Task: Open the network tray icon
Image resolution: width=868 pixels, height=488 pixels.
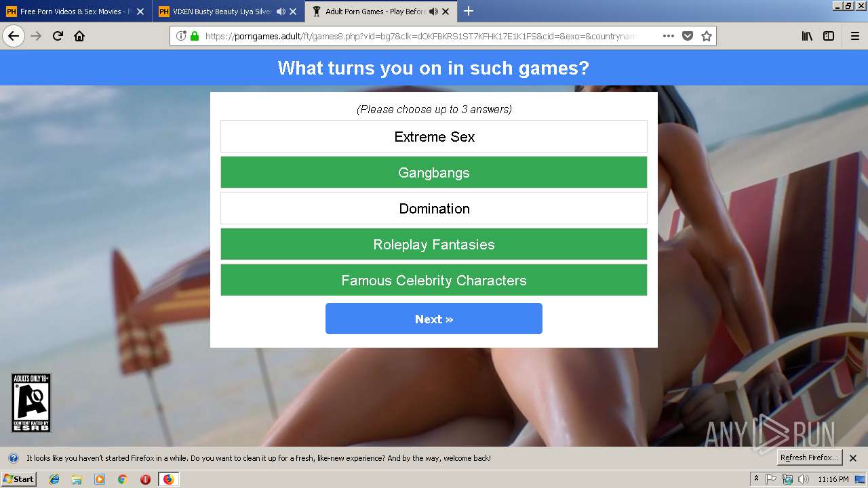Action: pyautogui.click(x=787, y=479)
